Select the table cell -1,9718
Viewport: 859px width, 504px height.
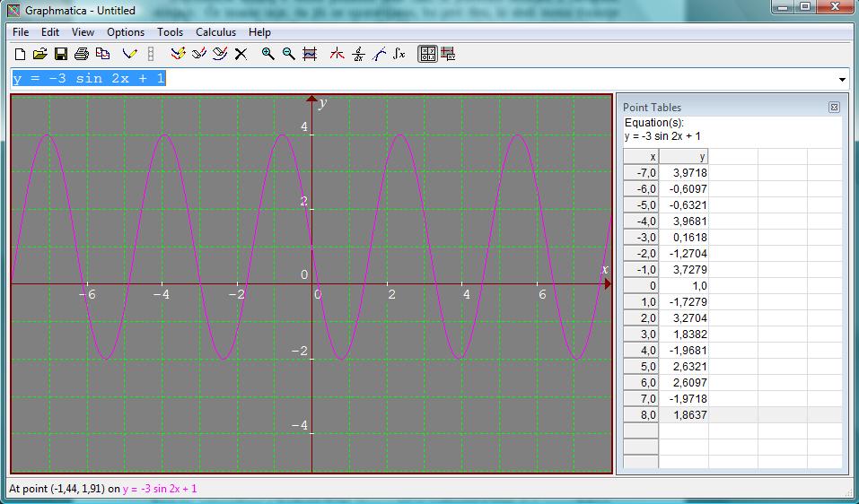[683, 399]
